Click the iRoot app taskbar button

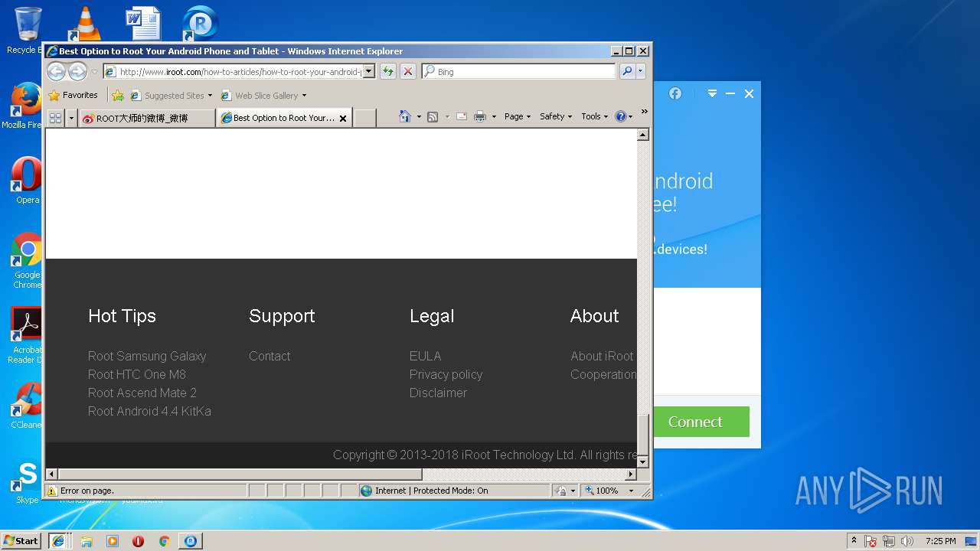190,541
